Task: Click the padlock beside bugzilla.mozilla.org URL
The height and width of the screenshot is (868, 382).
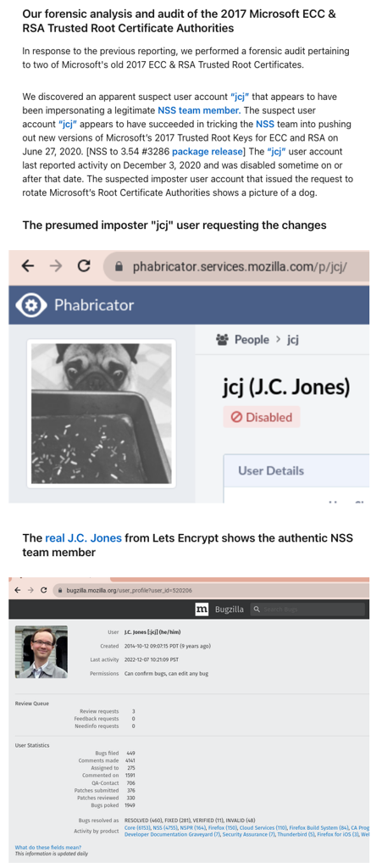Action: 61,591
